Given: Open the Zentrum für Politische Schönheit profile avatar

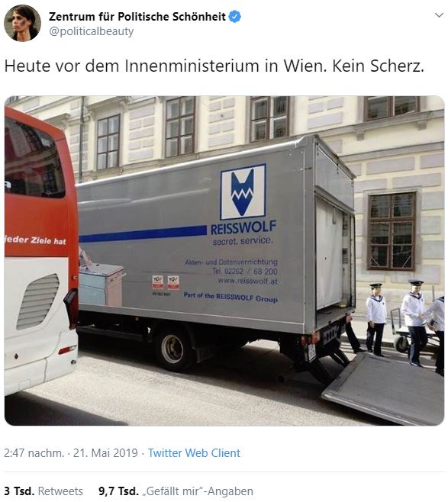Looking at the screenshot, I should [22, 23].
